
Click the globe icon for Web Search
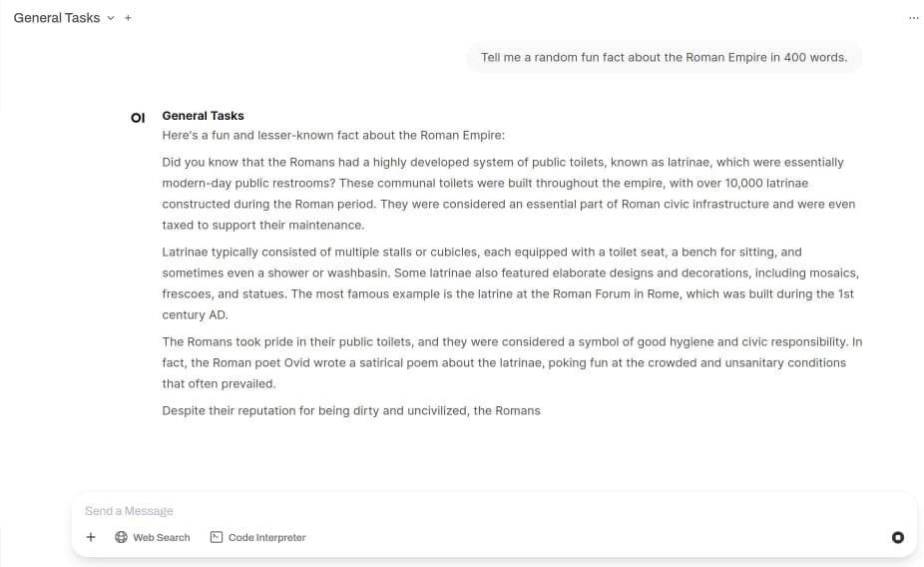[x=122, y=537]
